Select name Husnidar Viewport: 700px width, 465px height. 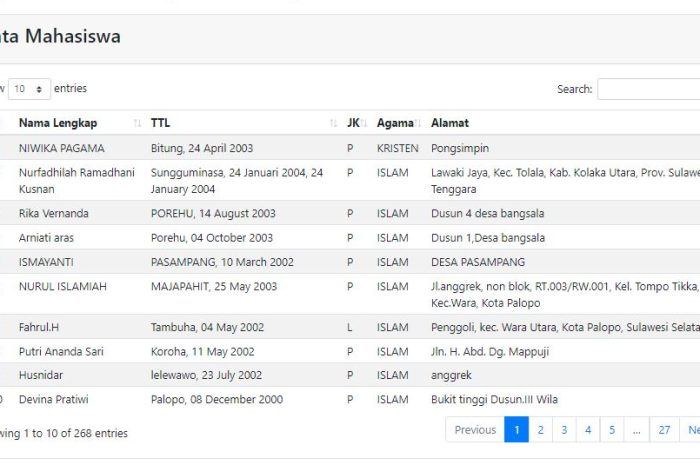41,375
